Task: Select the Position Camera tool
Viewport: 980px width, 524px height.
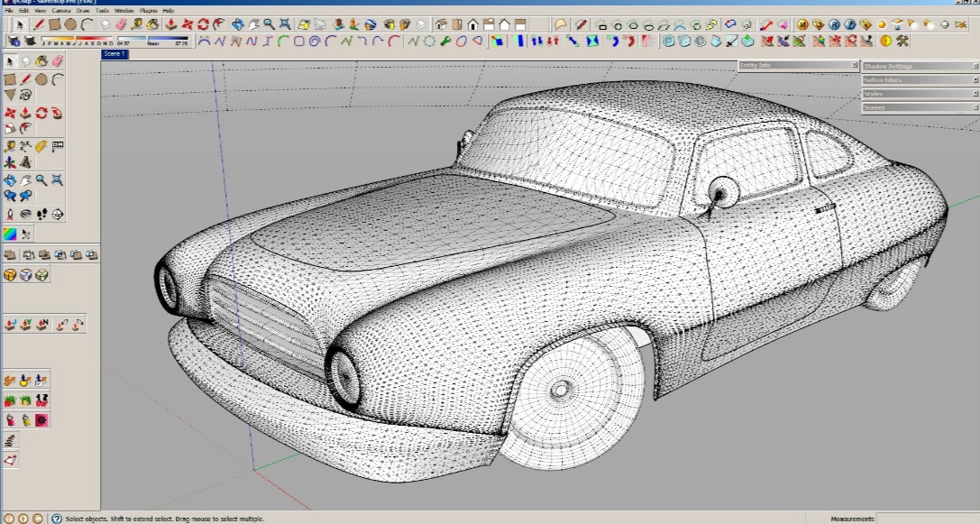Action: coord(10,215)
